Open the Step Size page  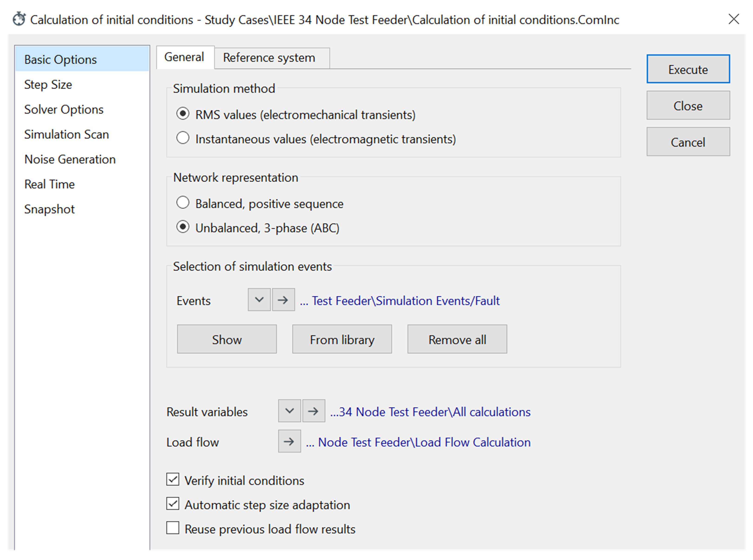(48, 85)
